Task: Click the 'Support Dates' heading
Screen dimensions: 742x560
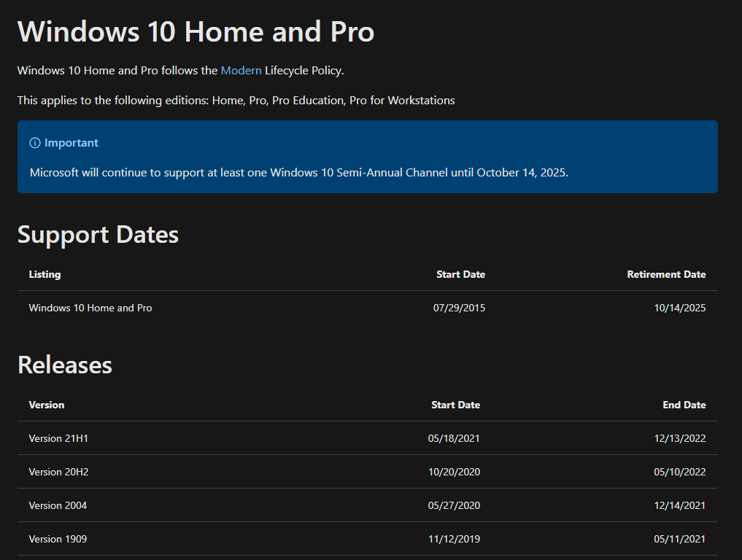Action: tap(98, 235)
